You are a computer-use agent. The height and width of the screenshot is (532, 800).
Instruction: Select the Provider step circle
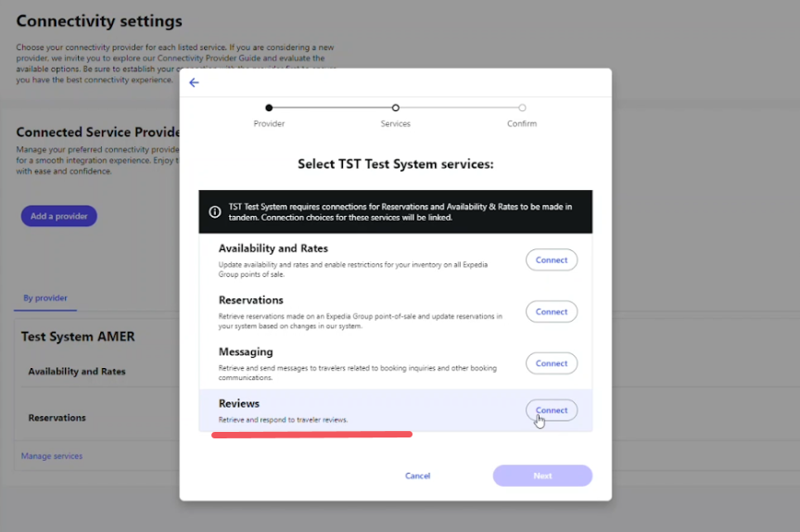269,108
